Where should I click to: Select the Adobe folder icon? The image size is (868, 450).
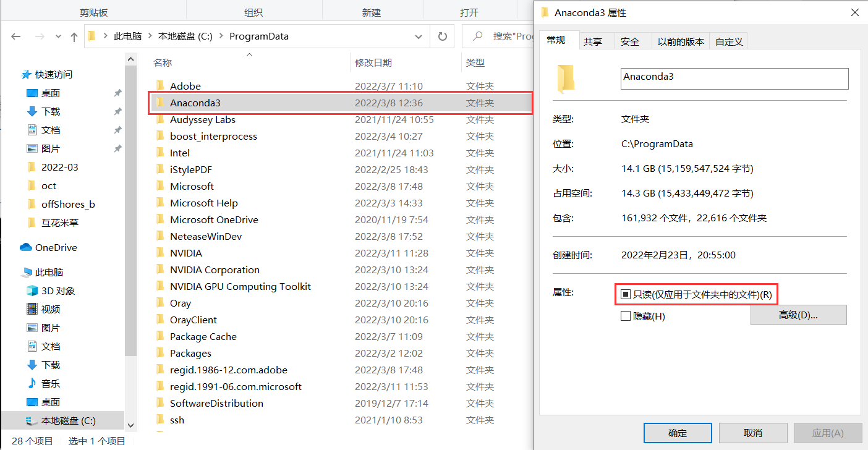160,86
